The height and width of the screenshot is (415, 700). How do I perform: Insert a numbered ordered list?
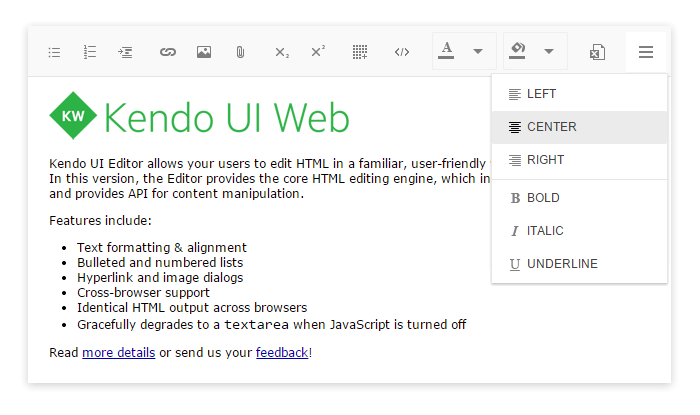click(x=90, y=52)
